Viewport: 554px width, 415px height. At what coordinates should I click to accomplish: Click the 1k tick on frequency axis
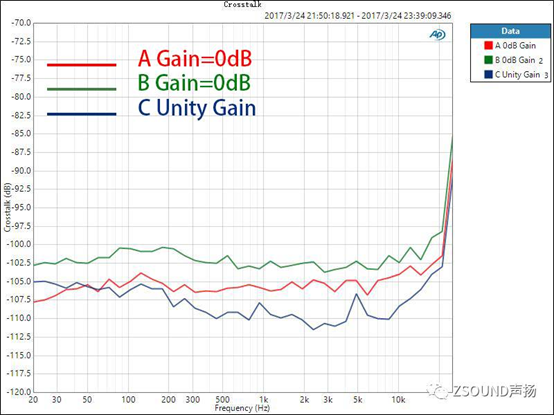click(264, 399)
